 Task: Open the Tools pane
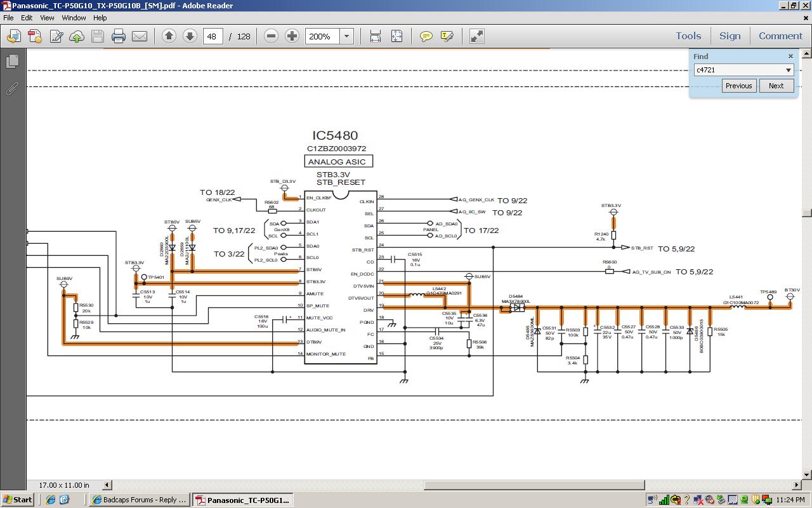[688, 36]
